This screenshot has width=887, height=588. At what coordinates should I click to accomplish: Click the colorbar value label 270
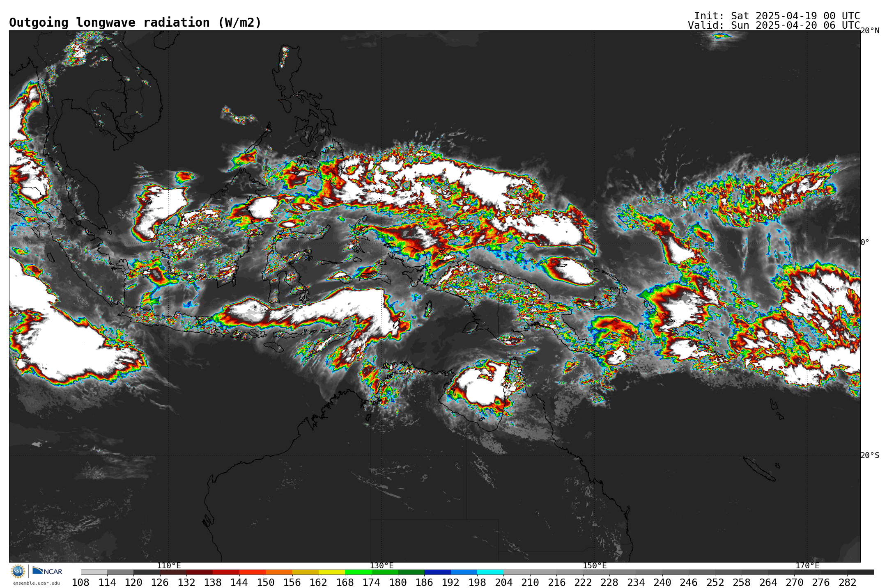794,583
